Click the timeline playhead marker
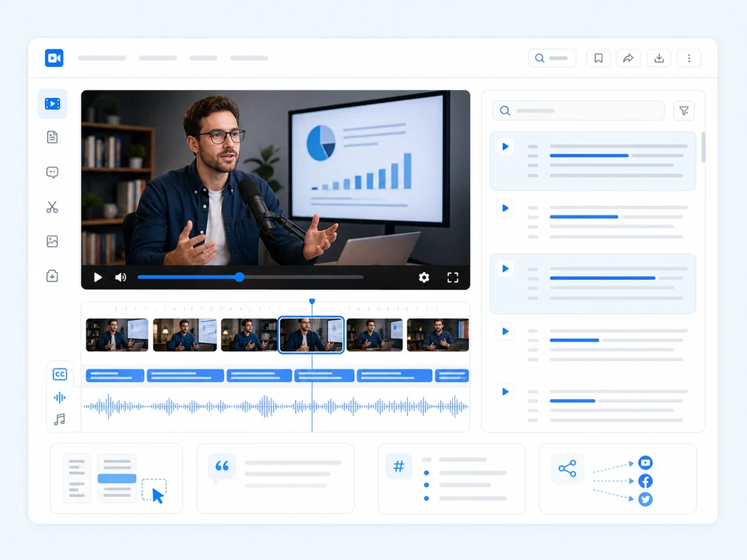The image size is (747, 560). pyautogui.click(x=312, y=301)
